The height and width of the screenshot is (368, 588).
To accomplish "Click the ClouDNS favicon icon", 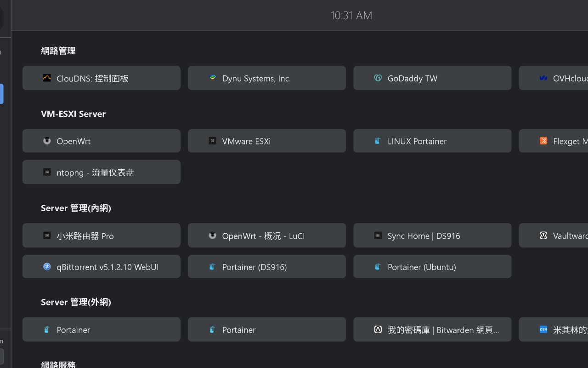I will pos(47,78).
